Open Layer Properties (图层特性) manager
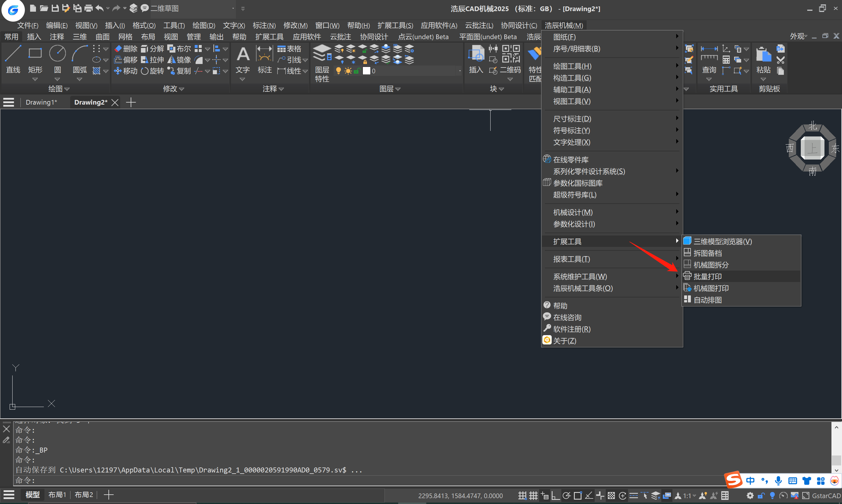 coord(321,54)
